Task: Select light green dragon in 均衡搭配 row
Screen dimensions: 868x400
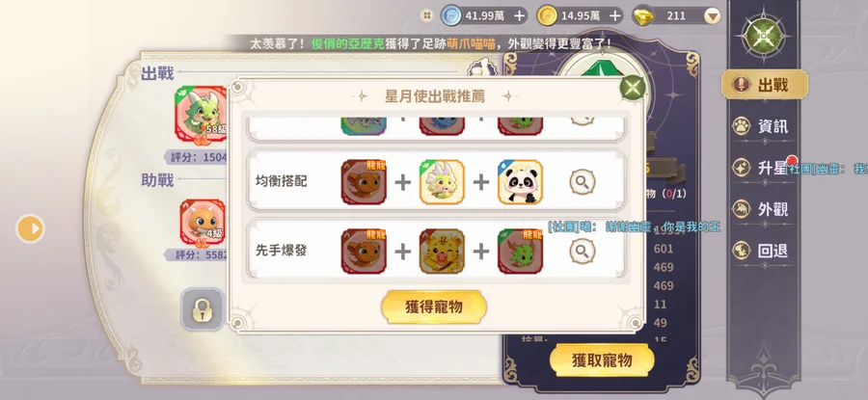Action: pyautogui.click(x=442, y=182)
